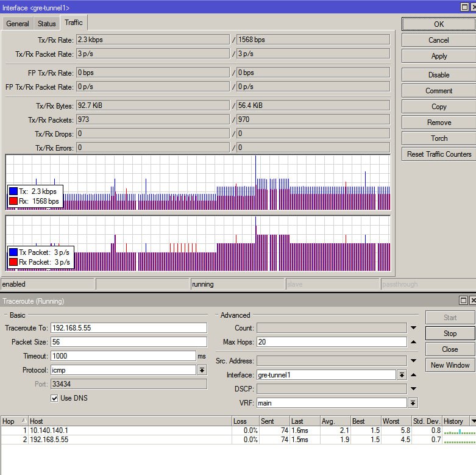Click the Traceroute VRF field showing main
Image resolution: width=476 pixels, height=475 pixels.
coord(332,403)
